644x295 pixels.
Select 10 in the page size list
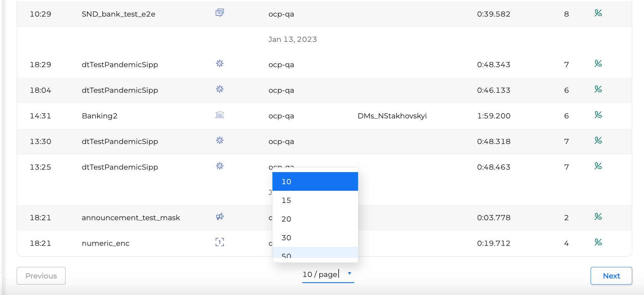point(315,182)
